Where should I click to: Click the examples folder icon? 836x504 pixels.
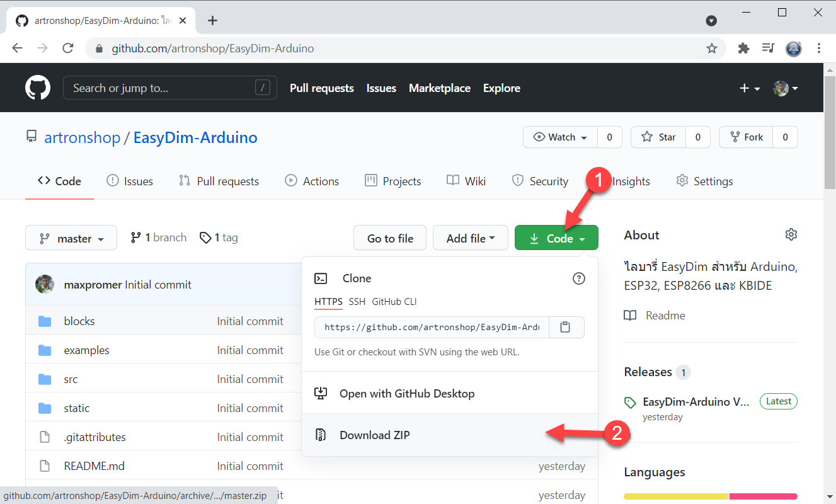45,350
